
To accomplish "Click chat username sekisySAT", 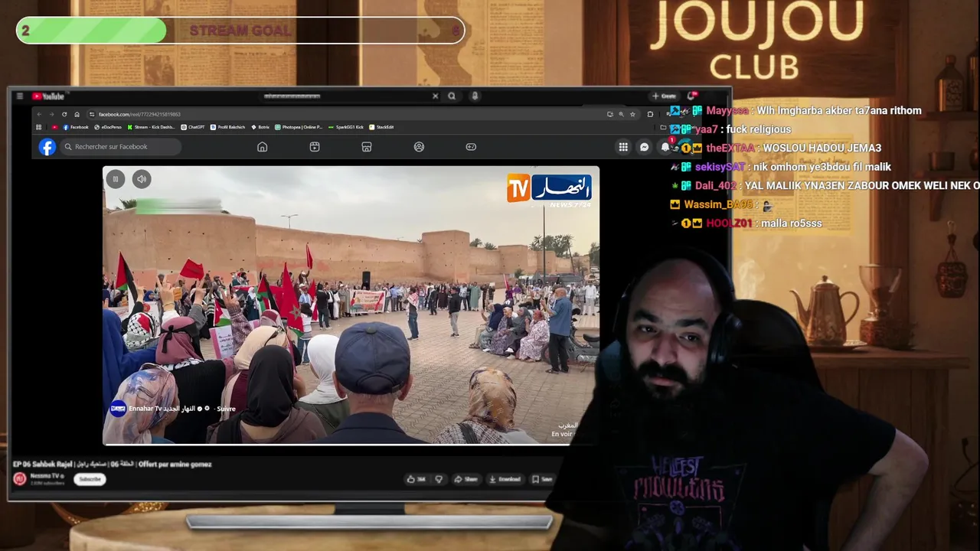I will [720, 167].
